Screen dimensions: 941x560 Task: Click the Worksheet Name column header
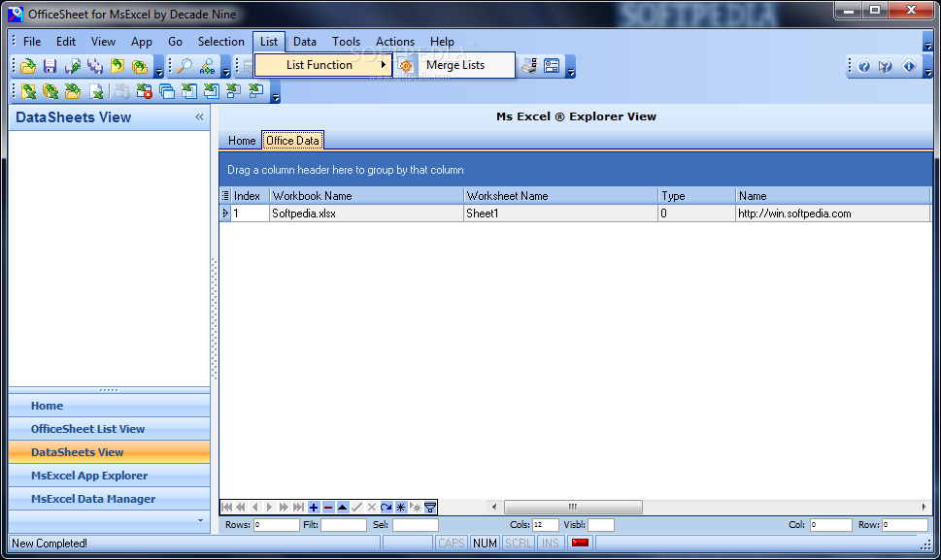pyautogui.click(x=560, y=195)
